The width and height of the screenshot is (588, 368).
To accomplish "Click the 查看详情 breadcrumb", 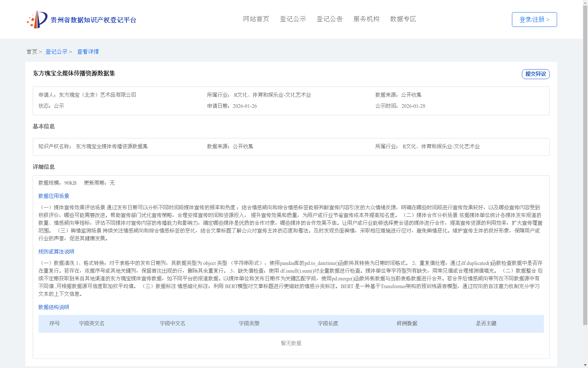I will click(88, 52).
